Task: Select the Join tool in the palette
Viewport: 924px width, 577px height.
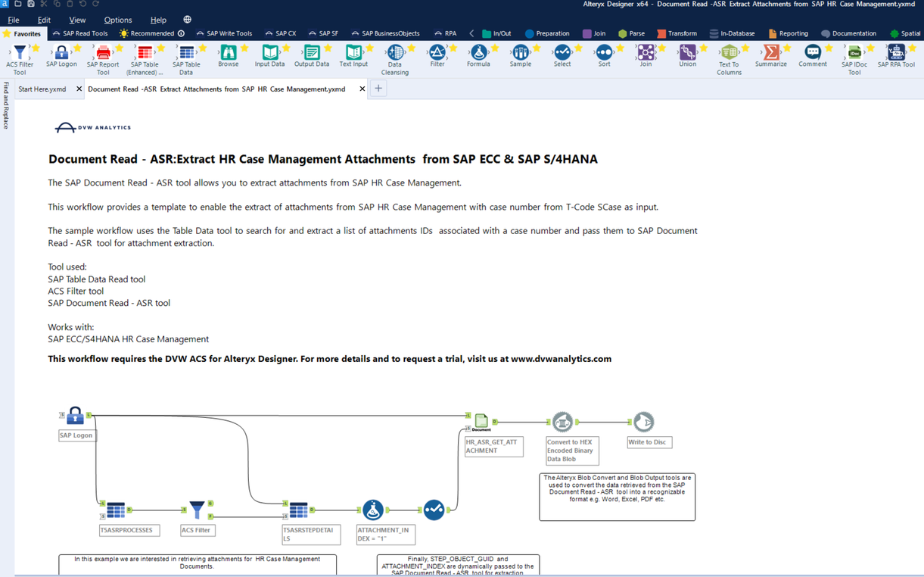Action: 646,52
